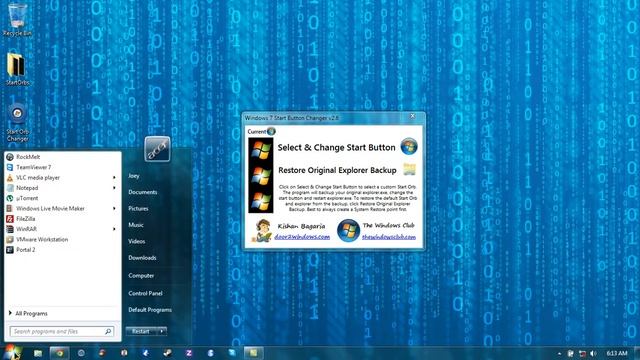Focus the Search programs and files box
640x360 pixels.
point(62,331)
